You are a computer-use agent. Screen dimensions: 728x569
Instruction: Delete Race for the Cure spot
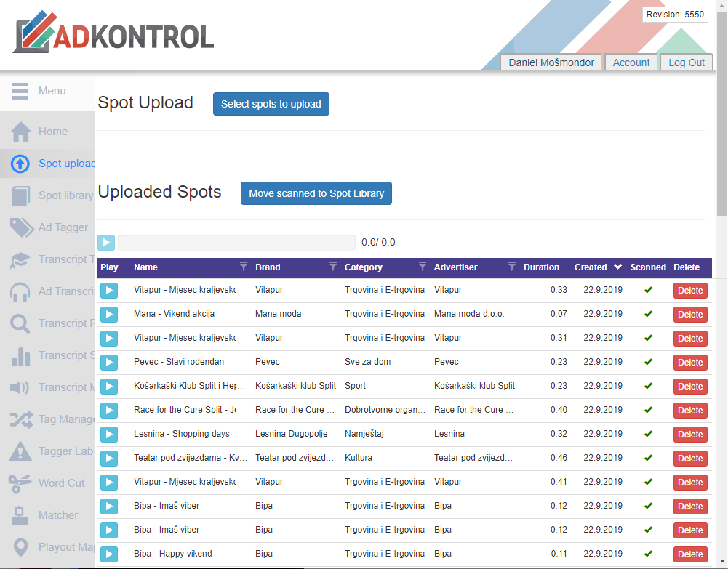tap(690, 411)
